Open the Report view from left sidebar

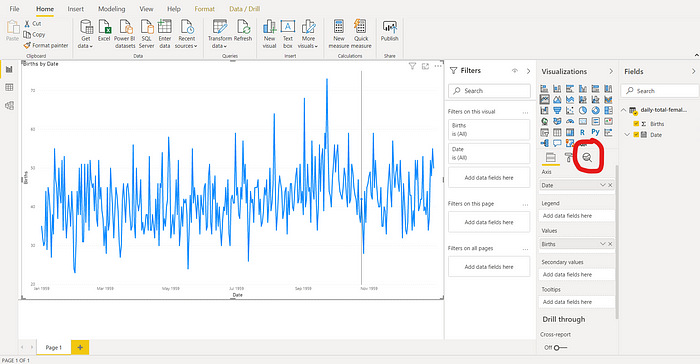(x=9, y=69)
